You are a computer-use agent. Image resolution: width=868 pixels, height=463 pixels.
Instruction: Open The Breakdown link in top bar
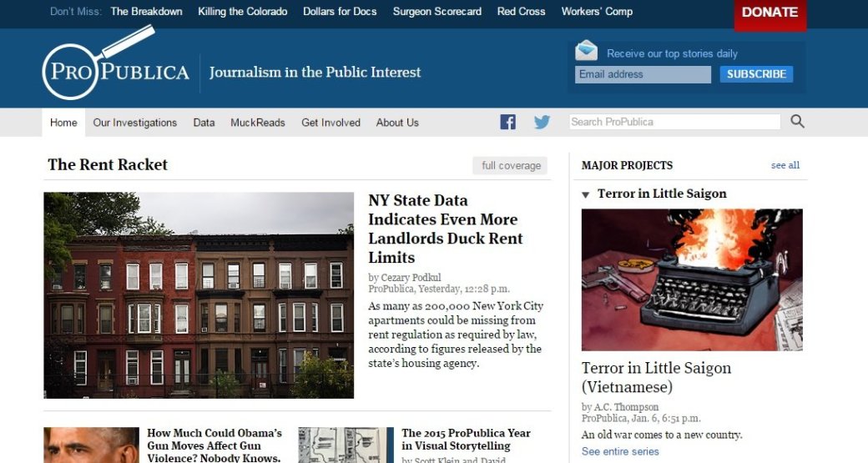[x=146, y=11]
